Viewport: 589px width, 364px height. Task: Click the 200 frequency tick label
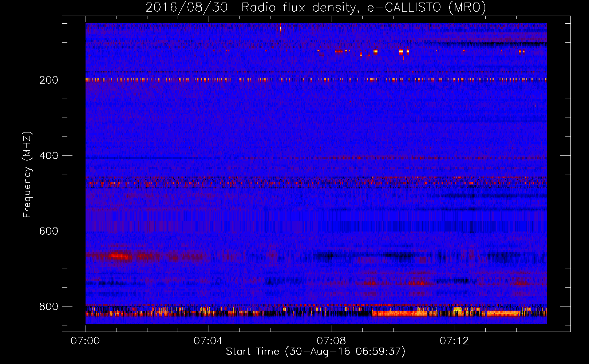click(x=49, y=80)
